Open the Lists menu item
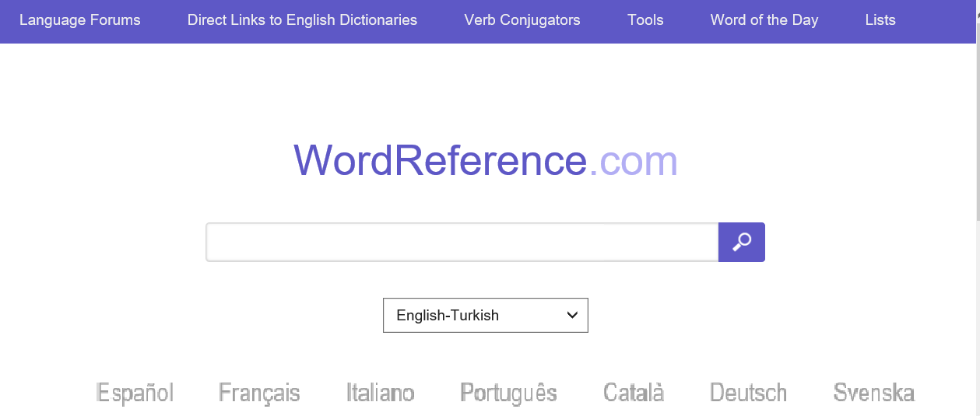 [880, 20]
